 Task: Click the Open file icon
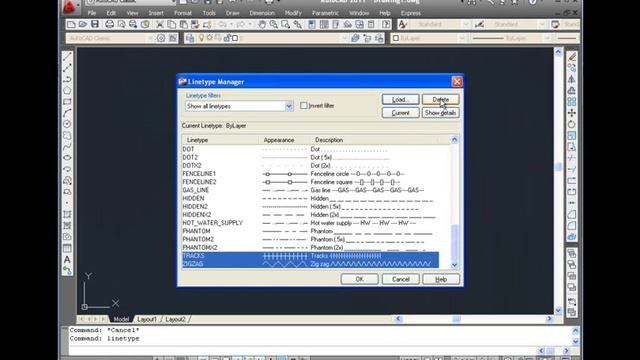tap(83, 24)
